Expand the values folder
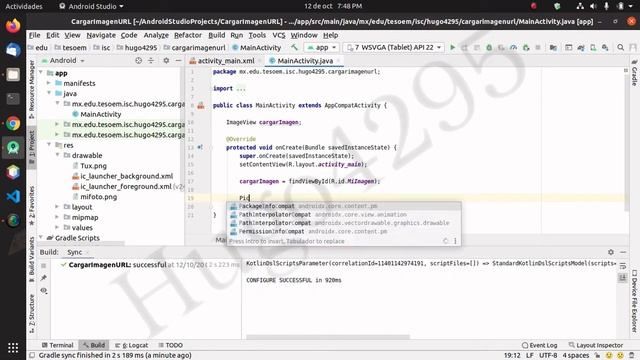The image size is (640, 360). tap(57, 227)
